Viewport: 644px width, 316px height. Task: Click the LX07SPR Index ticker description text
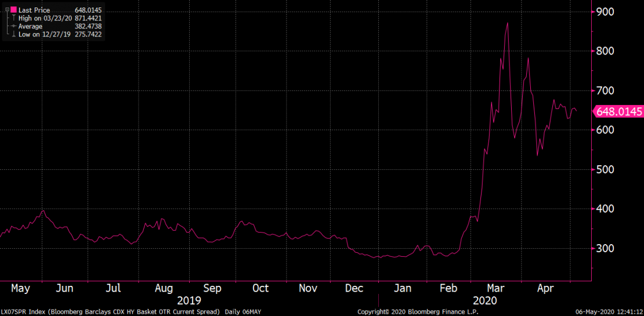(x=110, y=312)
